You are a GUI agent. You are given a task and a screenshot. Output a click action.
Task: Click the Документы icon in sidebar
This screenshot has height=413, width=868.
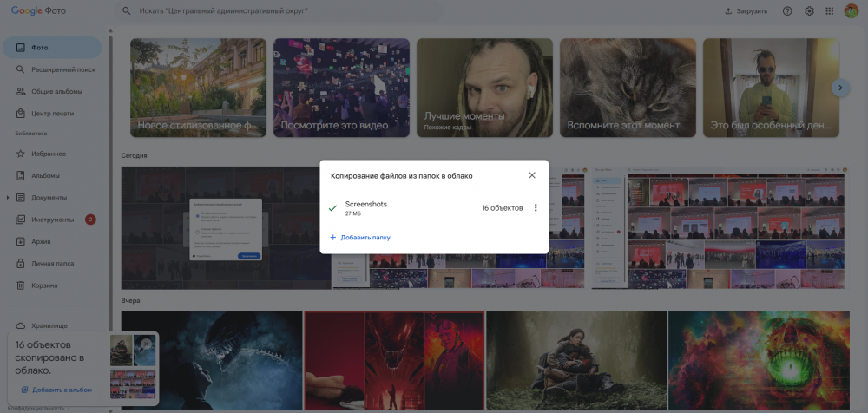click(21, 198)
